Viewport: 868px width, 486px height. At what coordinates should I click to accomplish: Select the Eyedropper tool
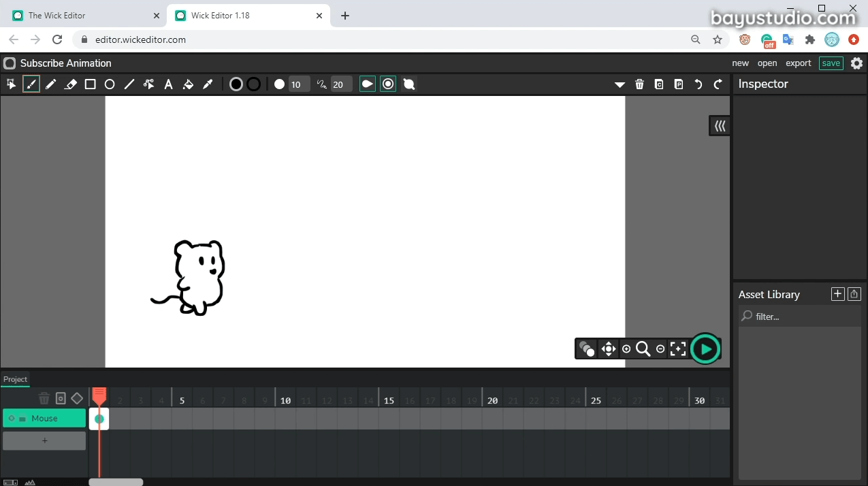click(x=208, y=84)
